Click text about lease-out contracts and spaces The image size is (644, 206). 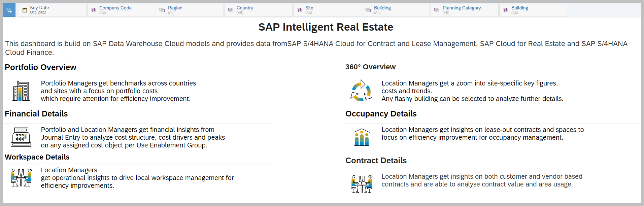(483, 134)
